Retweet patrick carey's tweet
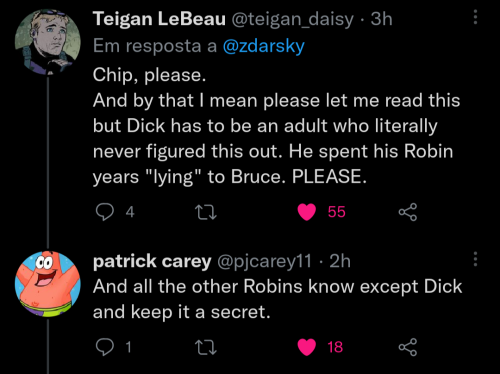500x374 pixels. (x=206, y=347)
